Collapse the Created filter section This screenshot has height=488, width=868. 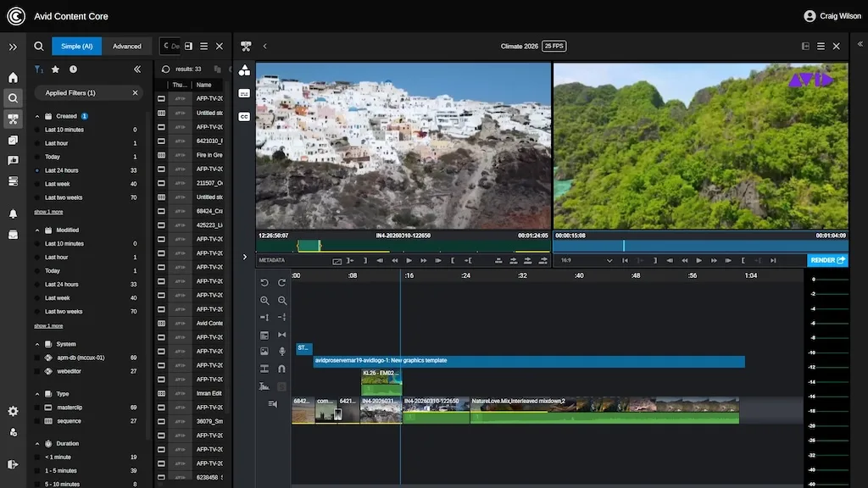tap(38, 116)
